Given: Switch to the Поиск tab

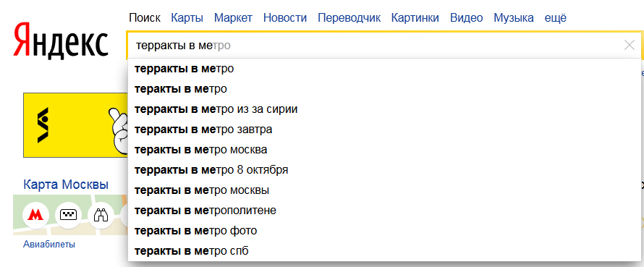Looking at the screenshot, I should tap(145, 18).
